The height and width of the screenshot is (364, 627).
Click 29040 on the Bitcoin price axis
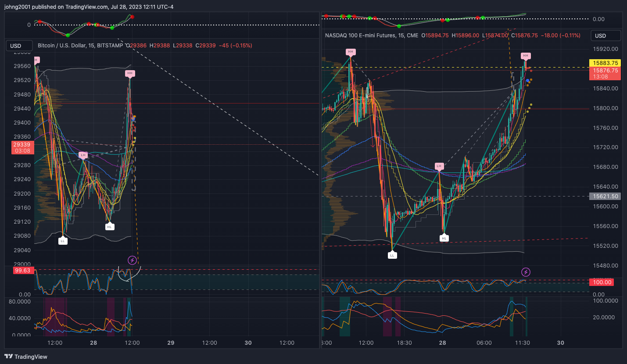(x=22, y=250)
